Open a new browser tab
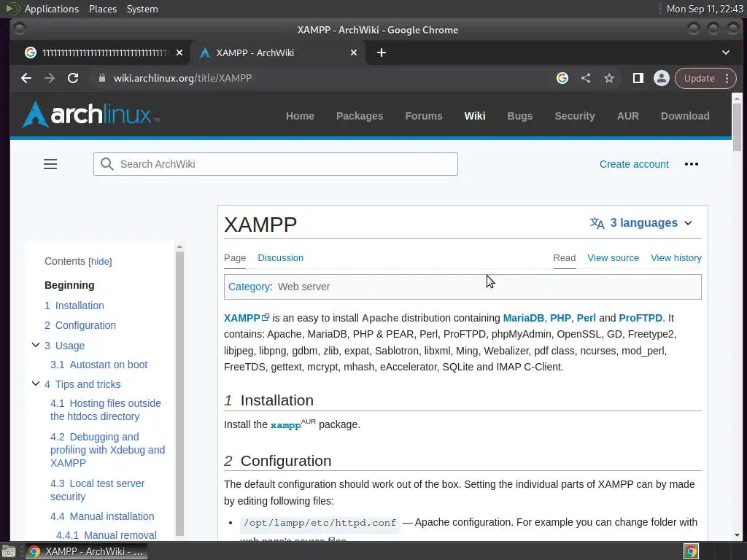This screenshot has height=560, width=747. pos(381,52)
